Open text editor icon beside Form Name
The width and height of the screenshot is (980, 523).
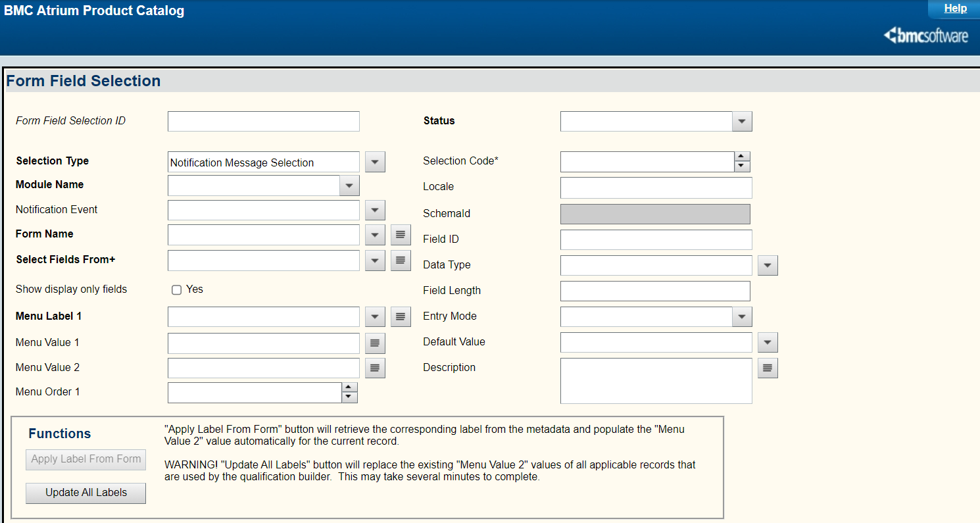(x=401, y=235)
